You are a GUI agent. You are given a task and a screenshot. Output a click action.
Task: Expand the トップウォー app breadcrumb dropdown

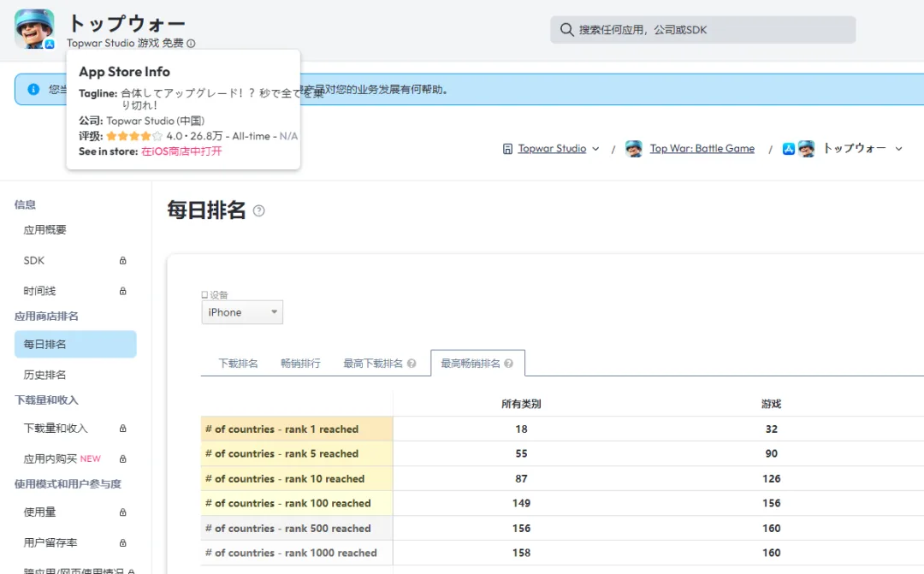(x=898, y=149)
